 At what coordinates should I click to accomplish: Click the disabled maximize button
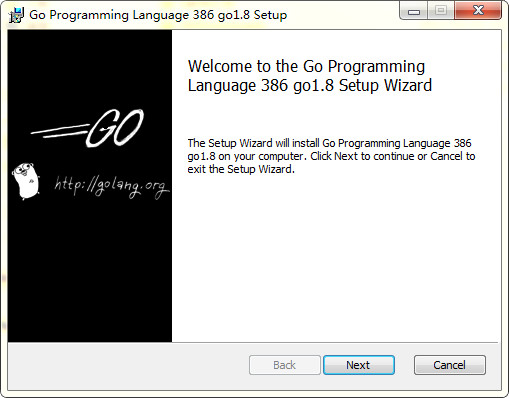[x=441, y=11]
